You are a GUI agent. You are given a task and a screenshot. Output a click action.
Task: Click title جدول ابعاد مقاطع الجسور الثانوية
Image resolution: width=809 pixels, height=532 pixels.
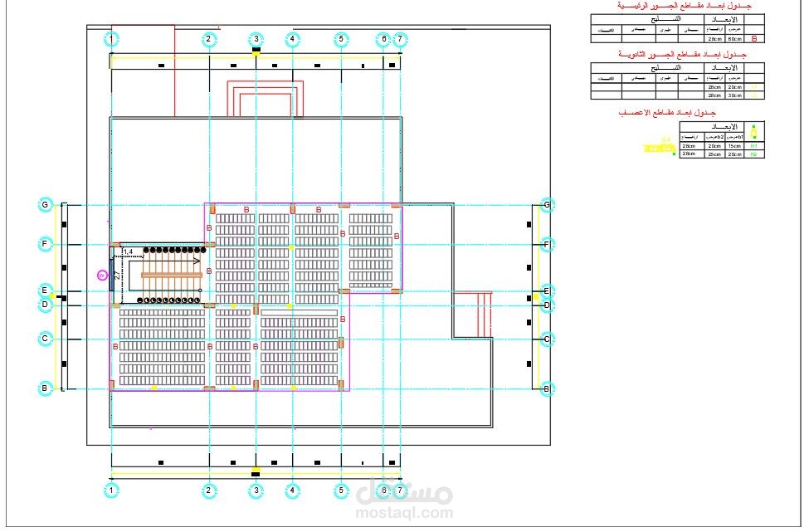682,54
